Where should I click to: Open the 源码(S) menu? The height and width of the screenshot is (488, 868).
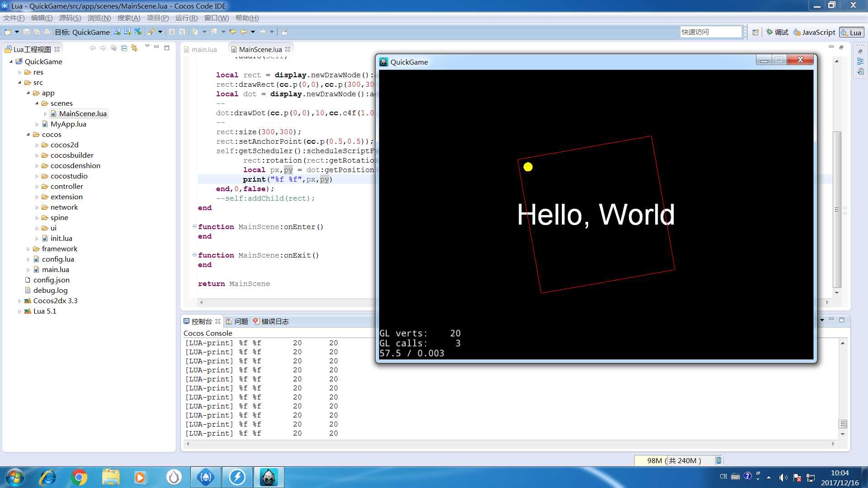pyautogui.click(x=70, y=18)
